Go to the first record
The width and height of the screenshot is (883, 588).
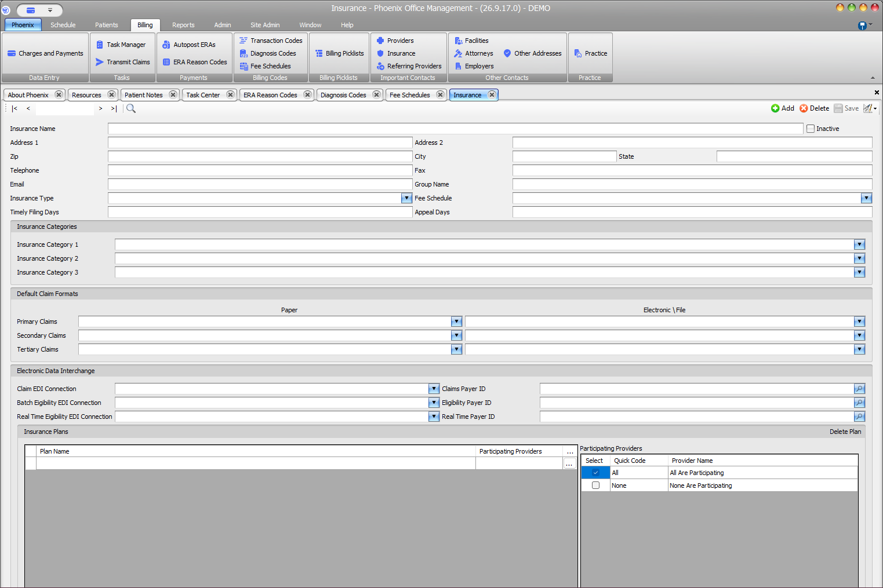click(14, 108)
